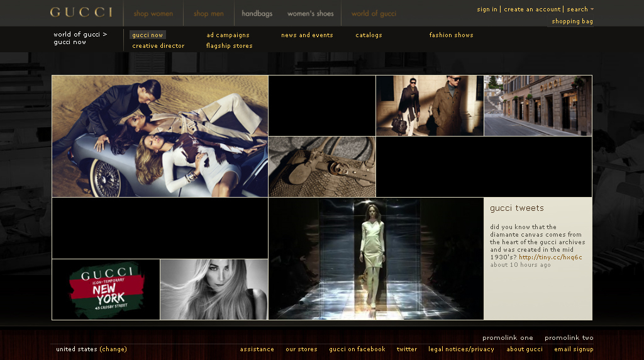Click create an account link
This screenshot has height=360, width=644.
point(532,9)
